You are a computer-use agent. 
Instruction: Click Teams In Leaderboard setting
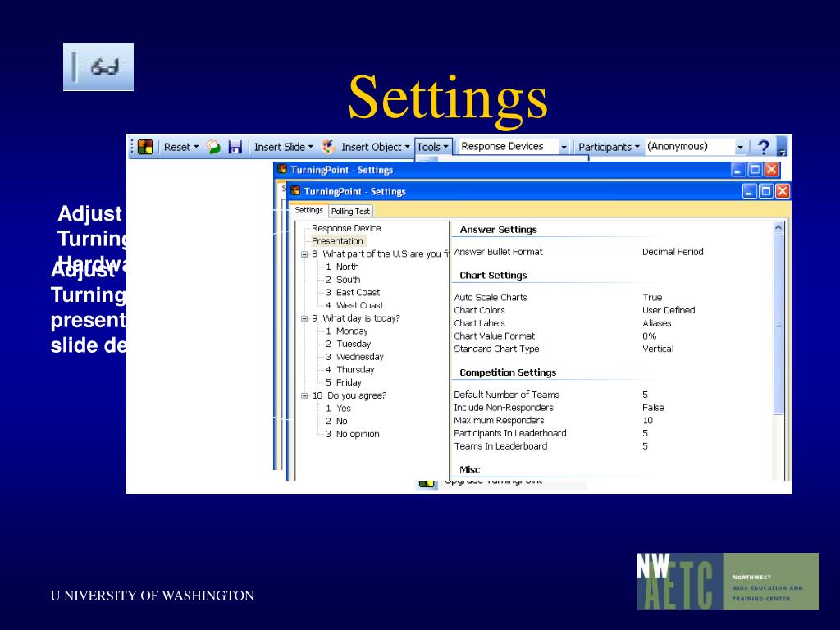coord(501,446)
